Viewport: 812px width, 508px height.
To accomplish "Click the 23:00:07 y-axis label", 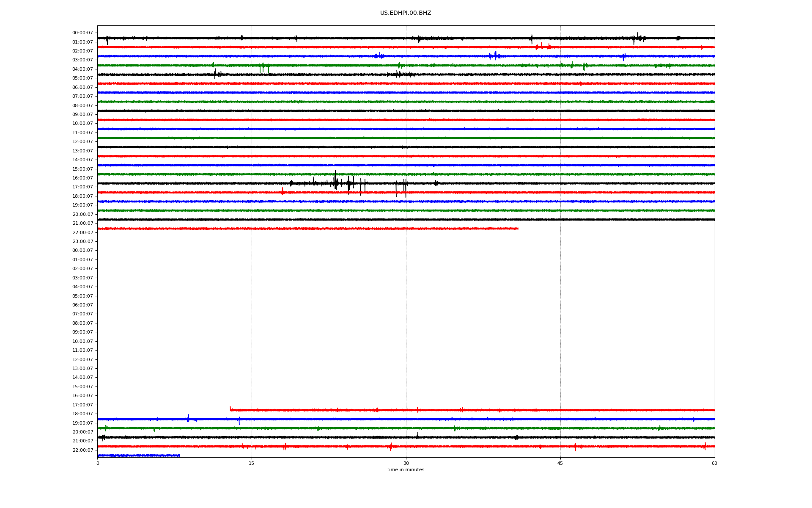I will [82, 242].
